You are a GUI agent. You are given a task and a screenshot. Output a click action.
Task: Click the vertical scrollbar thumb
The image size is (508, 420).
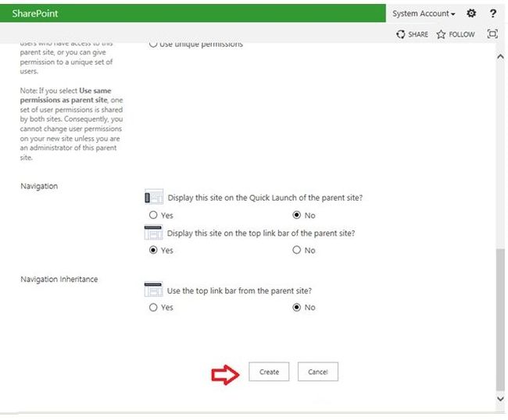[500, 320]
